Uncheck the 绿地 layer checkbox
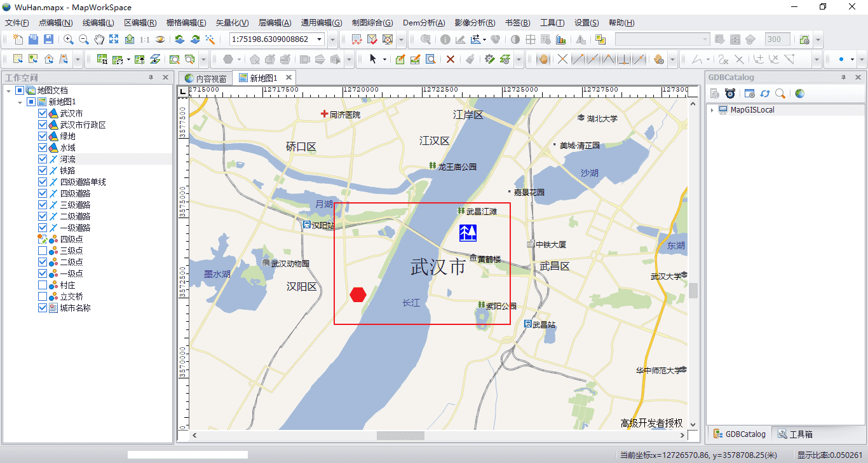868x463 pixels. pyautogui.click(x=43, y=136)
